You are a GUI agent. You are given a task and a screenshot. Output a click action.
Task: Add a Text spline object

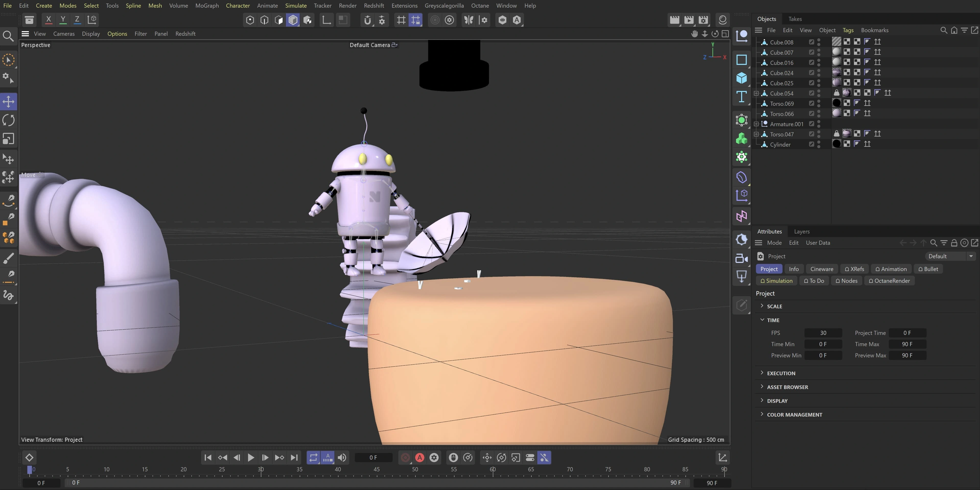point(741,97)
